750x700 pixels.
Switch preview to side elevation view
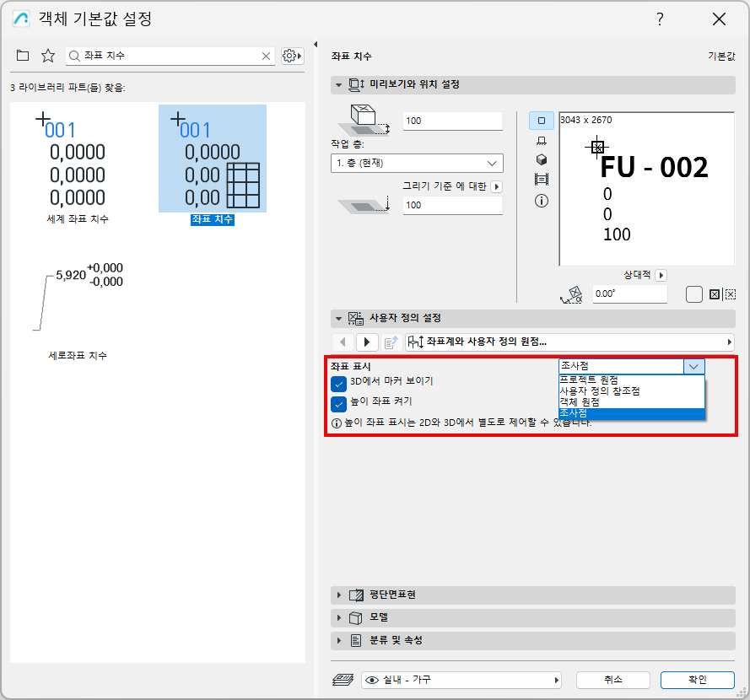tap(542, 141)
